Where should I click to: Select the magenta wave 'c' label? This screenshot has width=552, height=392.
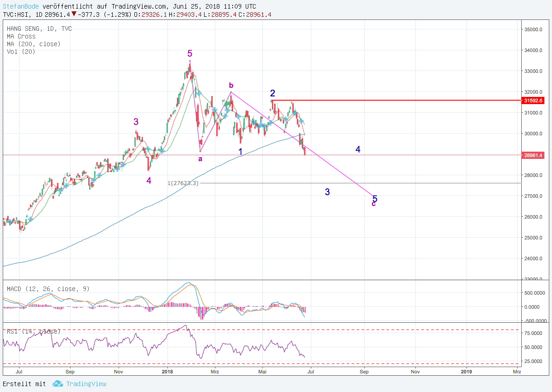coord(373,204)
